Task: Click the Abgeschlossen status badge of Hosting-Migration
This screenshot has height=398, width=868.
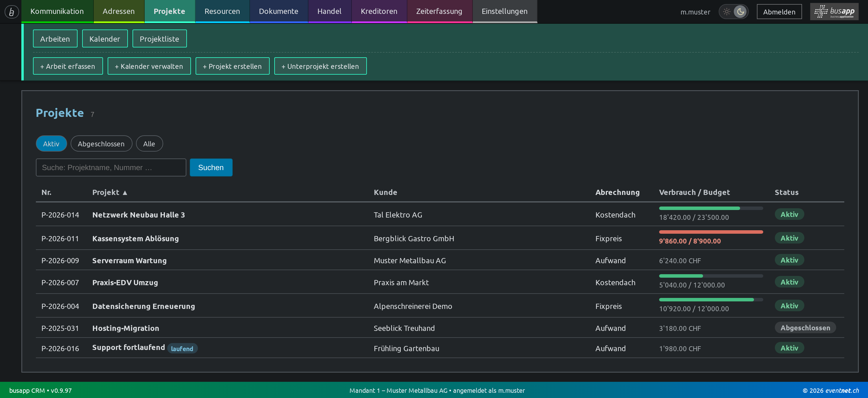Action: pyautogui.click(x=805, y=328)
